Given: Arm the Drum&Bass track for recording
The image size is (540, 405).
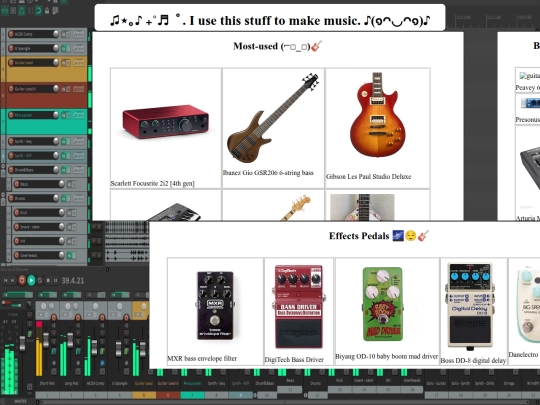Looking at the screenshot, I should point(11,170).
